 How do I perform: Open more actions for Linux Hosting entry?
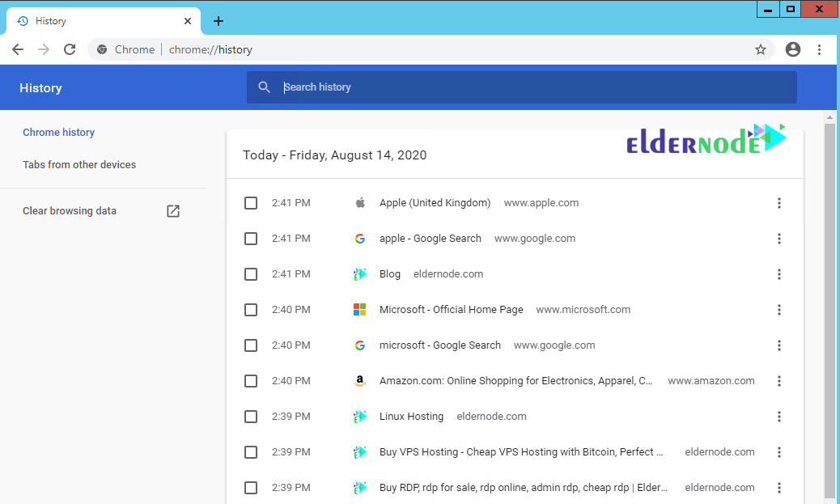(779, 416)
